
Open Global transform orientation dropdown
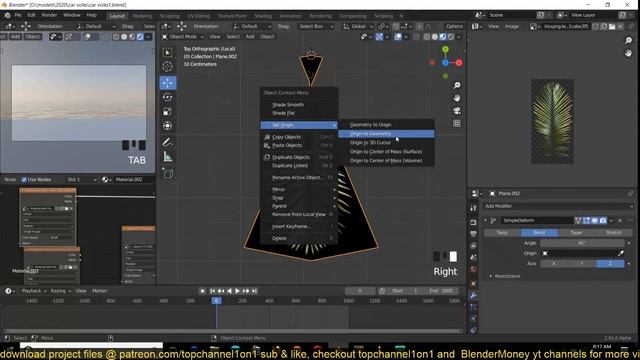357,26
